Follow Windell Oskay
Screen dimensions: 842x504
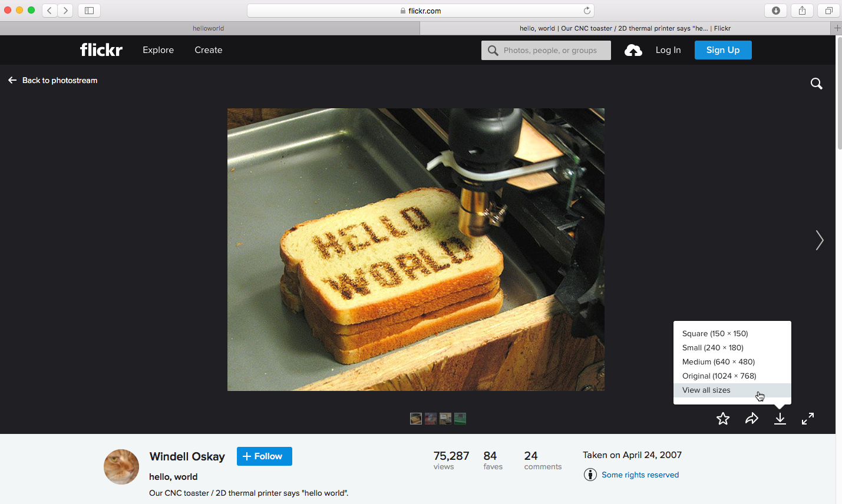(x=264, y=456)
